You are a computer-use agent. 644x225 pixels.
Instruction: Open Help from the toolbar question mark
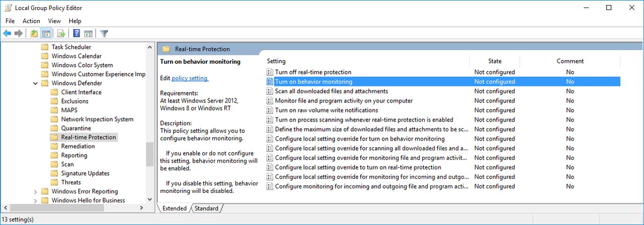coord(76,34)
